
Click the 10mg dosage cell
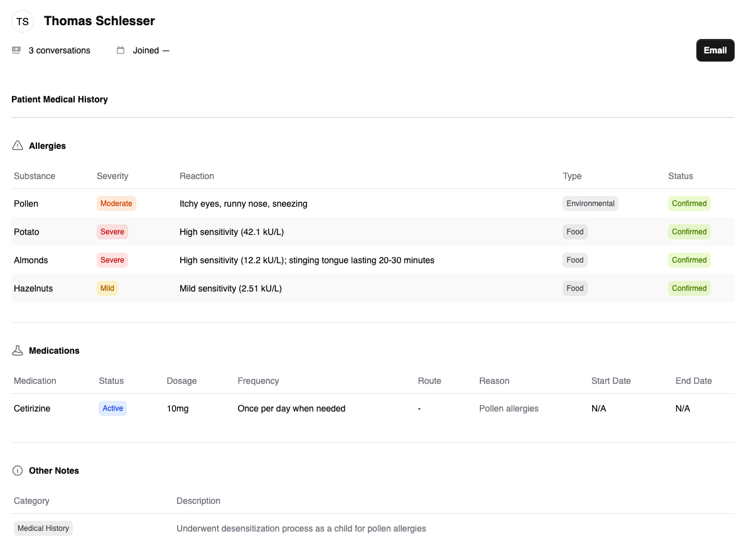178,408
